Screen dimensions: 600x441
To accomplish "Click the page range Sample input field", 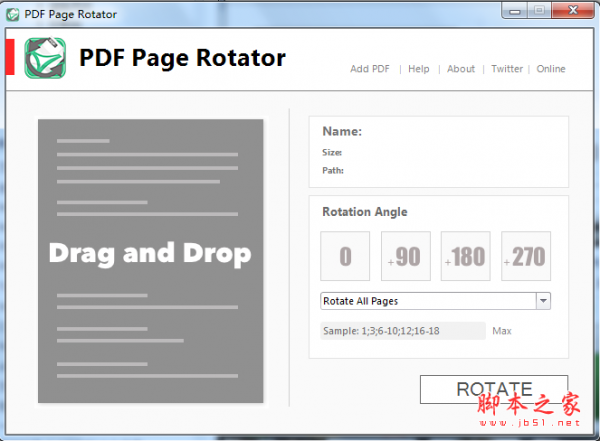I will pos(403,331).
